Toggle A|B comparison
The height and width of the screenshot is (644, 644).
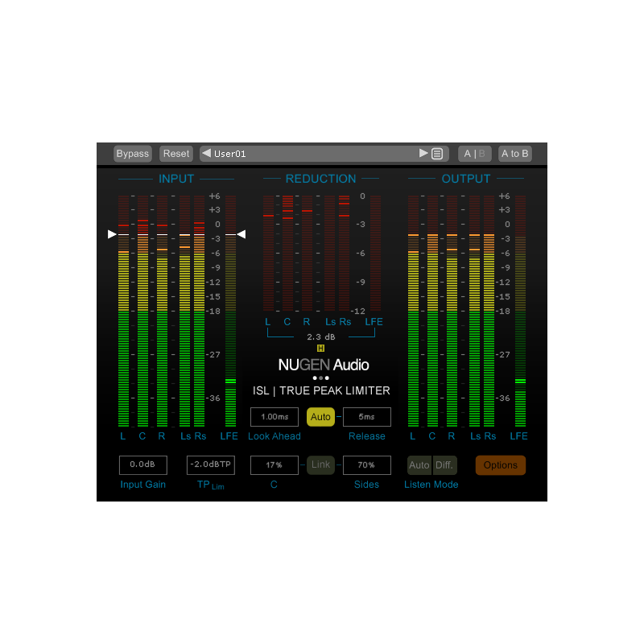coord(474,153)
